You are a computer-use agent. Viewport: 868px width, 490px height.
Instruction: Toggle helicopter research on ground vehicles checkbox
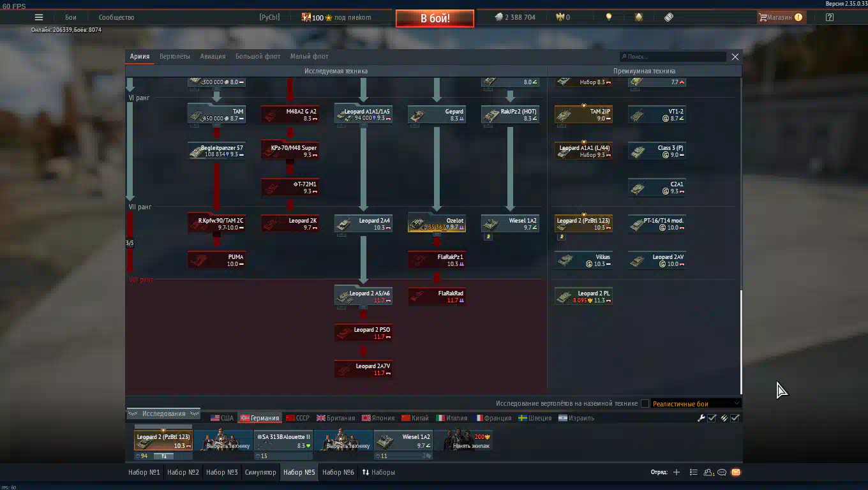(645, 403)
